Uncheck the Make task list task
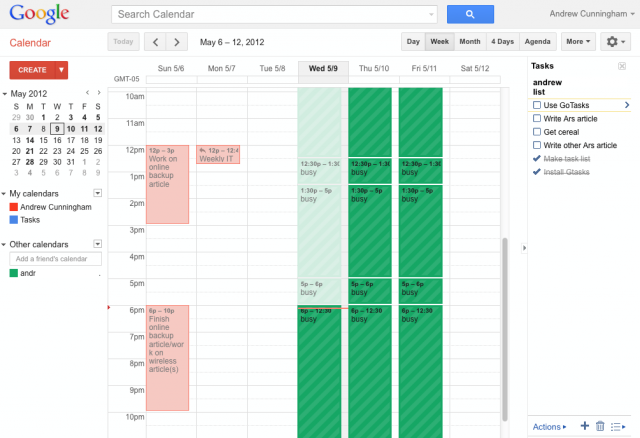The width and height of the screenshot is (640, 438). (x=537, y=158)
